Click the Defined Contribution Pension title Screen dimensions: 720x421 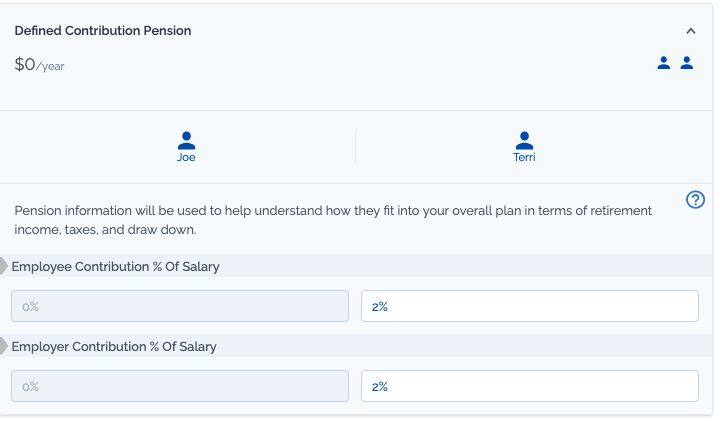pos(103,31)
